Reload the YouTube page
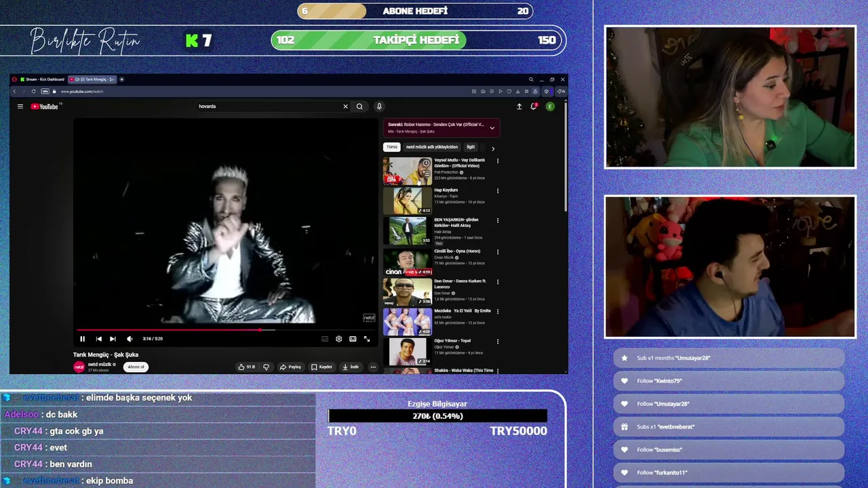 point(33,91)
